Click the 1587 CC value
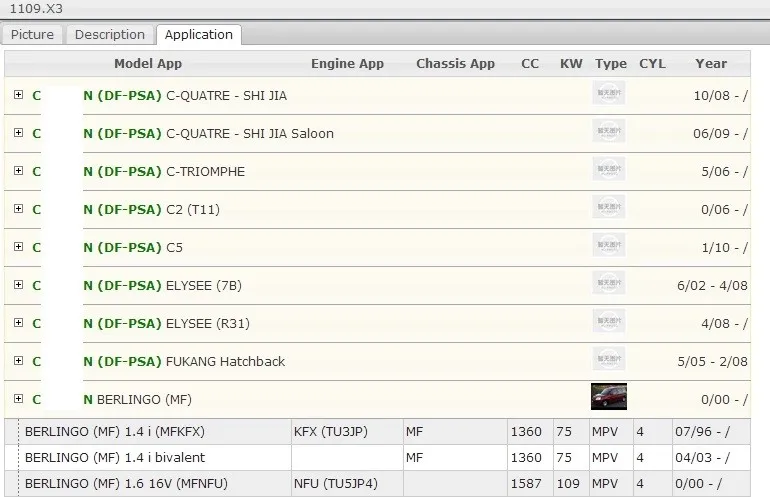Image resolution: width=770 pixels, height=497 pixels. pos(525,484)
